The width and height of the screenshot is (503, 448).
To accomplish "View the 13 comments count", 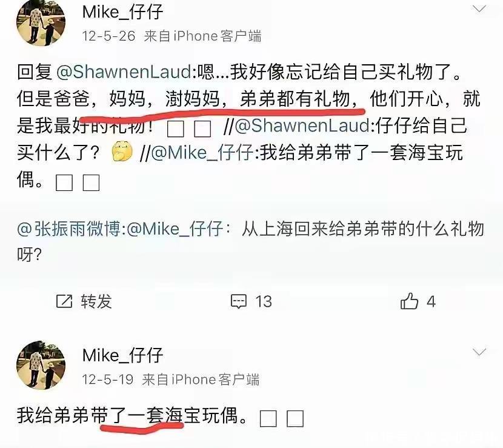I will pos(264,302).
